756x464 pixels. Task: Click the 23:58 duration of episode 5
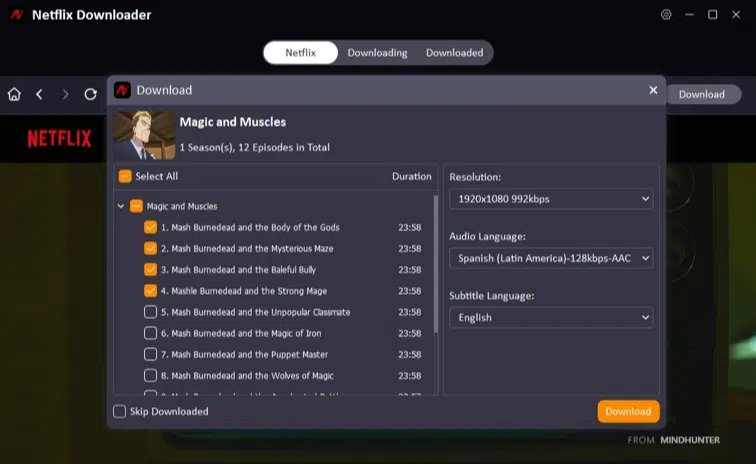click(409, 312)
